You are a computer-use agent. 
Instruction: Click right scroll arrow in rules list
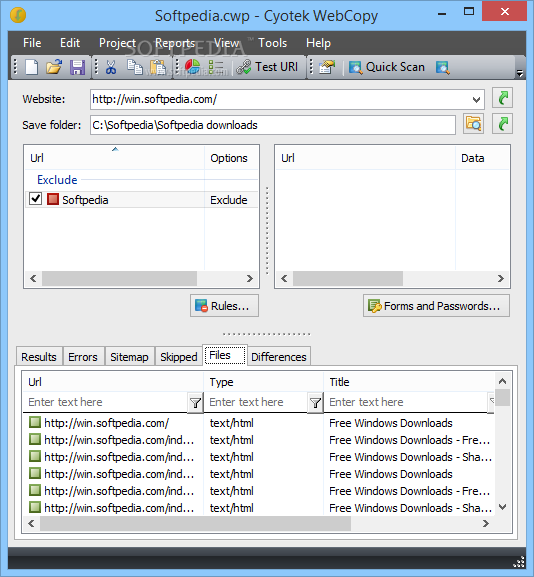point(250,278)
